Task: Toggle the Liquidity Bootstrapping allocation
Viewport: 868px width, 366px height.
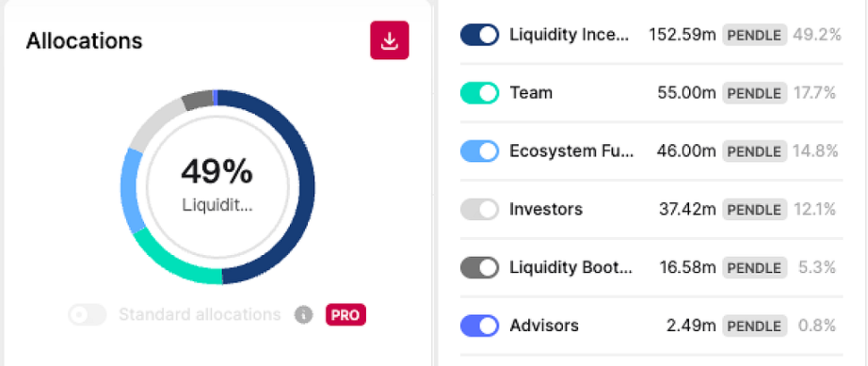Action: coord(479,268)
